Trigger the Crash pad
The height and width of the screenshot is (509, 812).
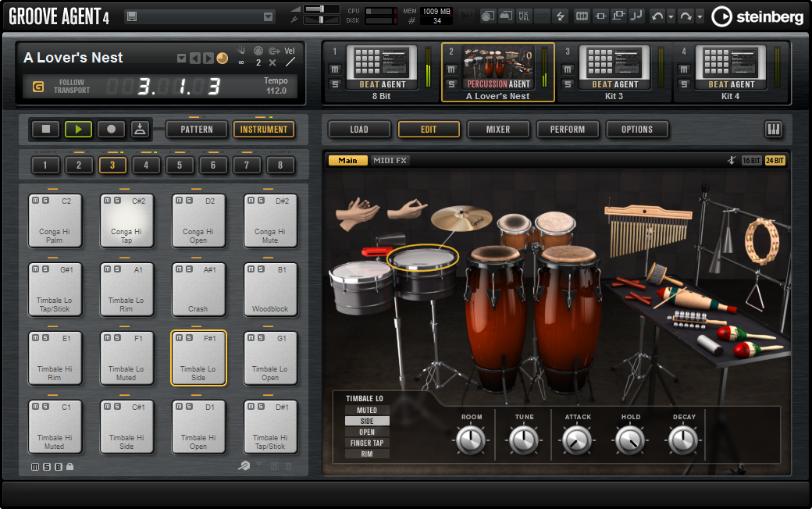(198, 290)
